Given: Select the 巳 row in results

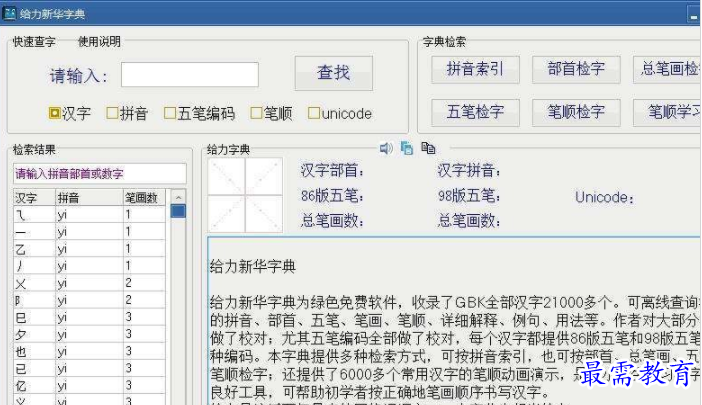Looking at the screenshot, I should pyautogui.click(x=90, y=317).
